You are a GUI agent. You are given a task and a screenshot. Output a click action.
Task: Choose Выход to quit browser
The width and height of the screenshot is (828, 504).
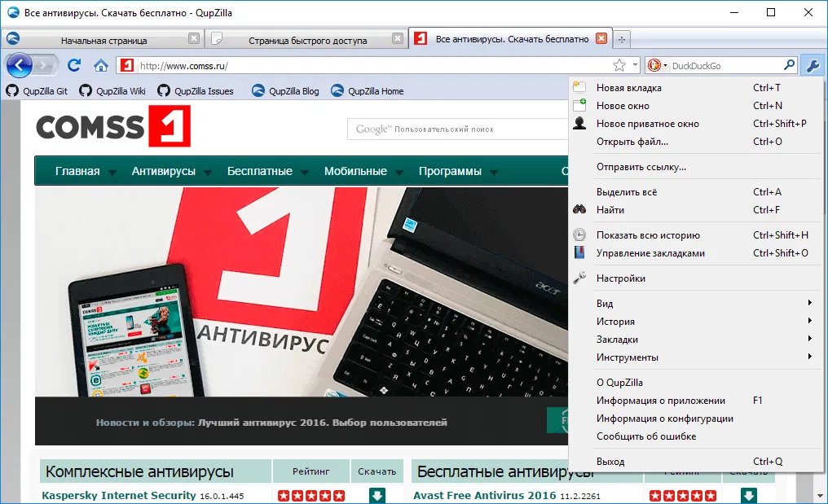tap(696, 462)
